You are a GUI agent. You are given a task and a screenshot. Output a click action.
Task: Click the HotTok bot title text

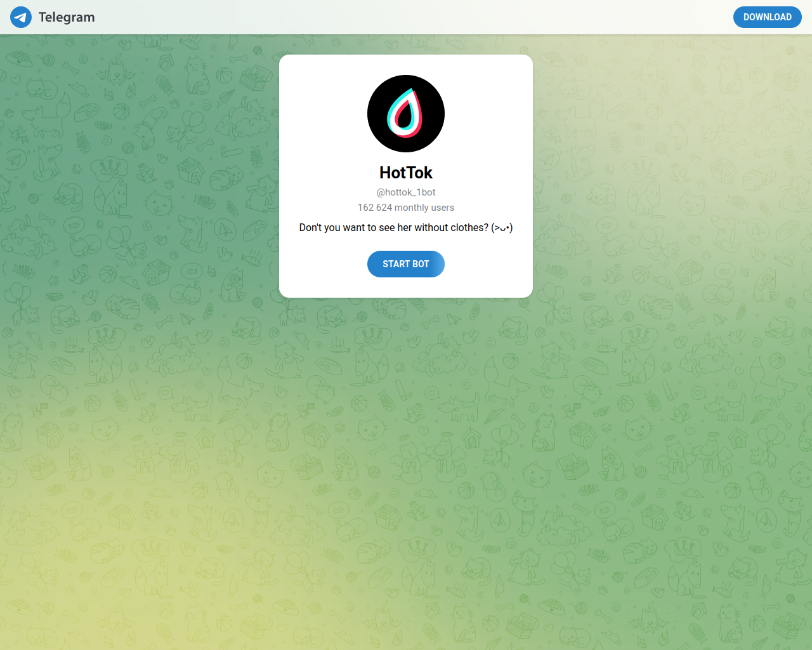pyautogui.click(x=406, y=173)
